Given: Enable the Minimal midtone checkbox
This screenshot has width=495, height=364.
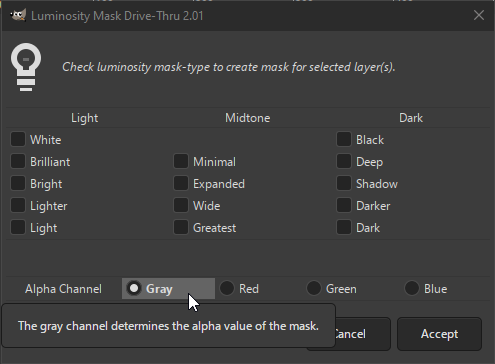Looking at the screenshot, I should point(181,161).
